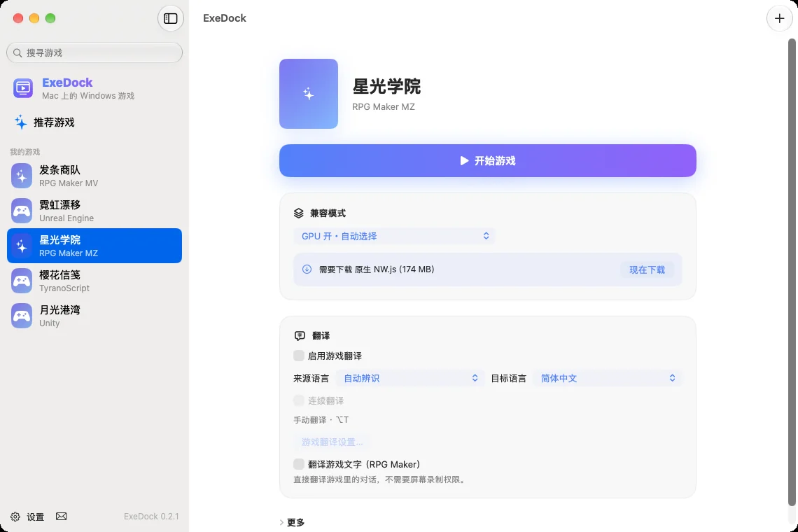The image size is (798, 532).
Task: Toggle the sidebar visibility button
Action: (171, 18)
